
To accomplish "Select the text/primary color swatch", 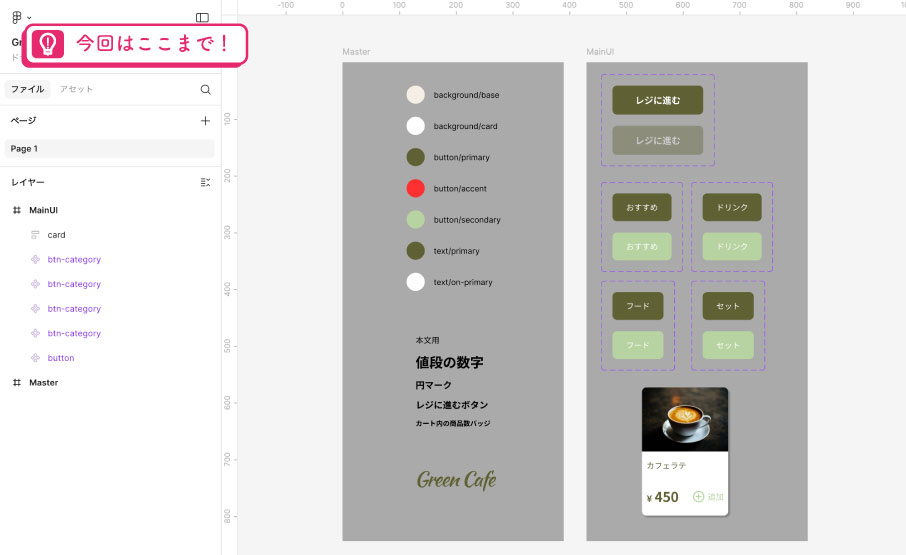I will [415, 251].
